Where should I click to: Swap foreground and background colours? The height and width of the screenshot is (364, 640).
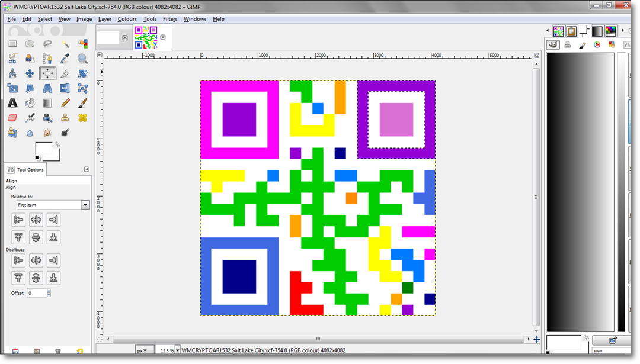coord(57,144)
